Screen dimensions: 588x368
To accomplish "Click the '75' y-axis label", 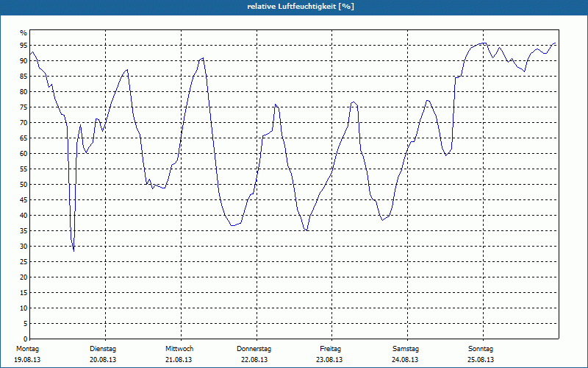I will 24,107.
